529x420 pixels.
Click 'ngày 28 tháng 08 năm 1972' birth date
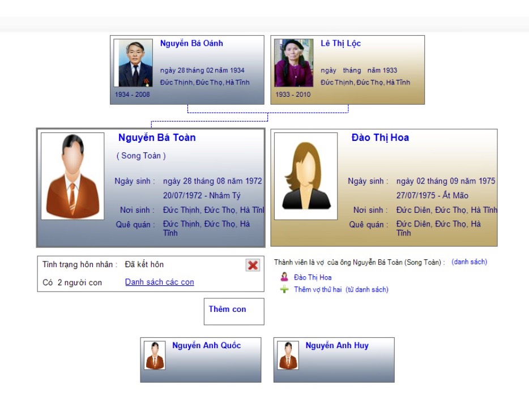pyautogui.click(x=212, y=181)
